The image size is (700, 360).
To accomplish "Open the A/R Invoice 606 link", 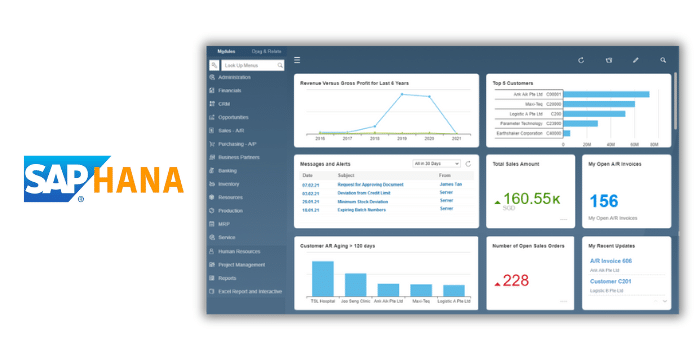I will pyautogui.click(x=611, y=261).
